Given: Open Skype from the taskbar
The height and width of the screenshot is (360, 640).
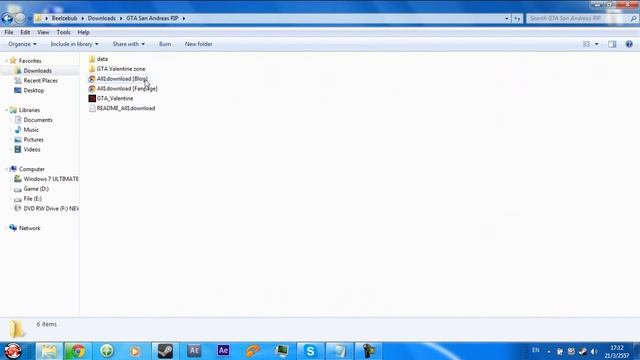Looking at the screenshot, I should point(310,351).
